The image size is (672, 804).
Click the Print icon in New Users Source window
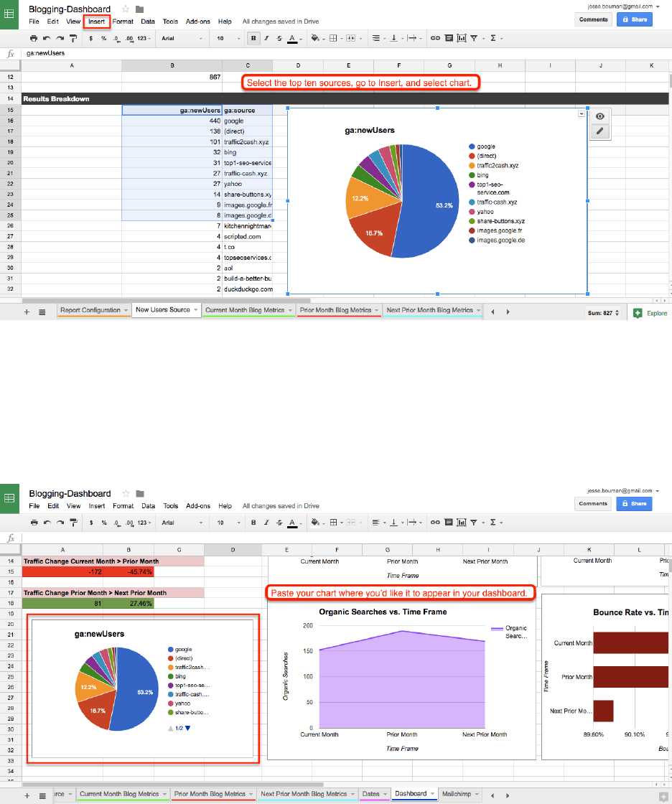pos(34,39)
